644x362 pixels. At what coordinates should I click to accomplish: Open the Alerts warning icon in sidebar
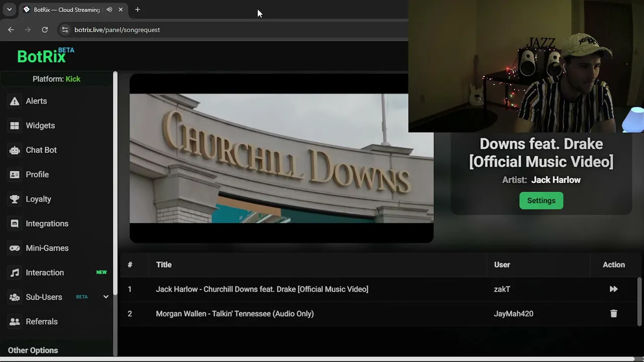(x=15, y=101)
